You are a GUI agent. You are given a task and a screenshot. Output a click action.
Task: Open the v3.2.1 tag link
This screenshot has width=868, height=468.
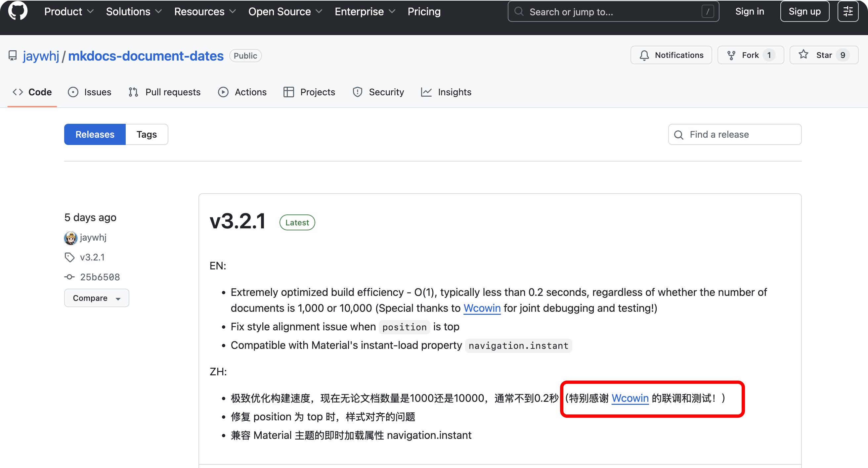[x=92, y=257]
